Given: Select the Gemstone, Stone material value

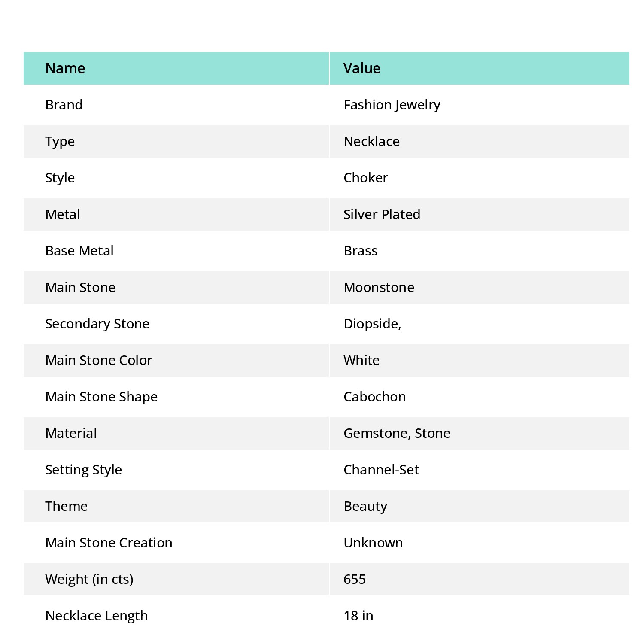Looking at the screenshot, I should 397,434.
